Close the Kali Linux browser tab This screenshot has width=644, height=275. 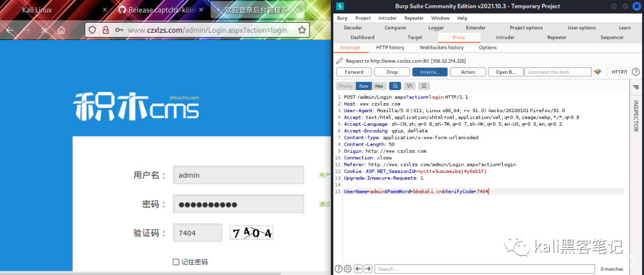pyautogui.click(x=104, y=10)
